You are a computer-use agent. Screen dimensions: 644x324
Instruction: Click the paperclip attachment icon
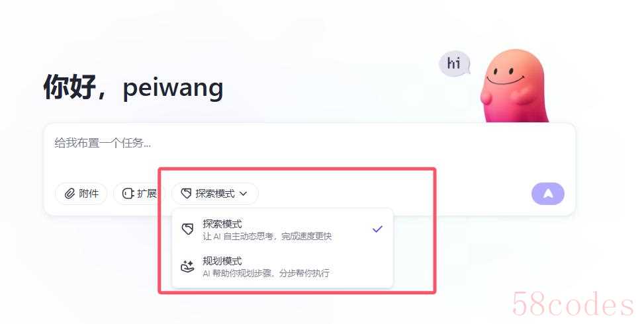pos(69,194)
